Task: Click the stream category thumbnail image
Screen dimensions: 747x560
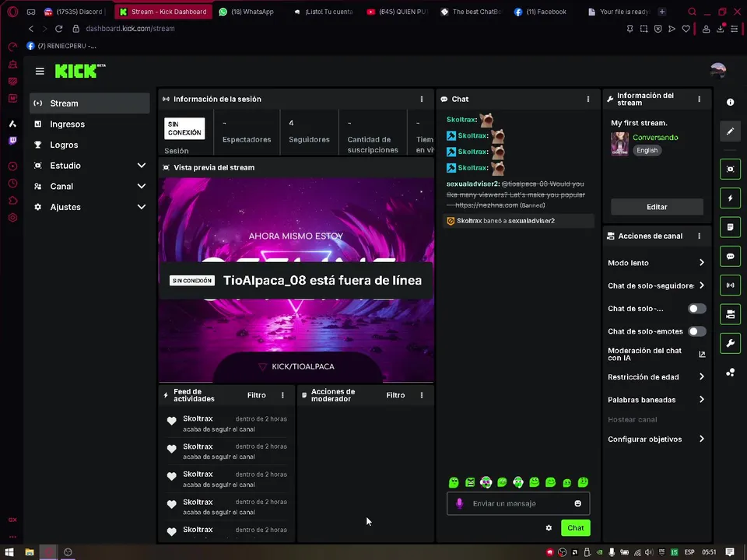Action: 620,144
